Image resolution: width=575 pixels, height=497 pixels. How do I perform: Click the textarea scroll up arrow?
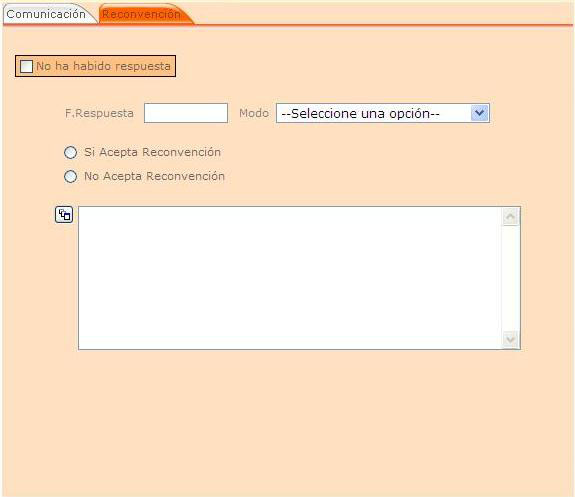tap(510, 217)
